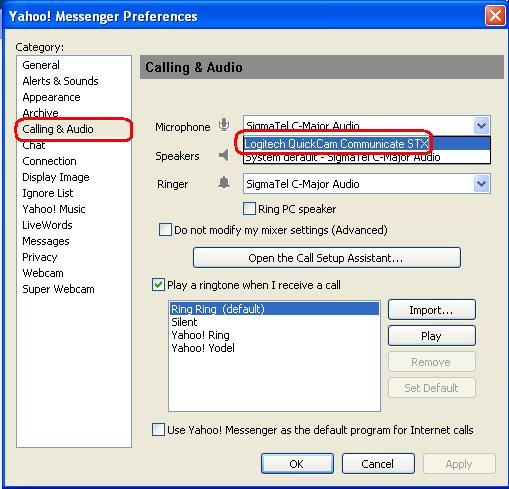Select the Ring Ring (default) ringtone
Viewport: 509px width, 489px height.
[274, 309]
